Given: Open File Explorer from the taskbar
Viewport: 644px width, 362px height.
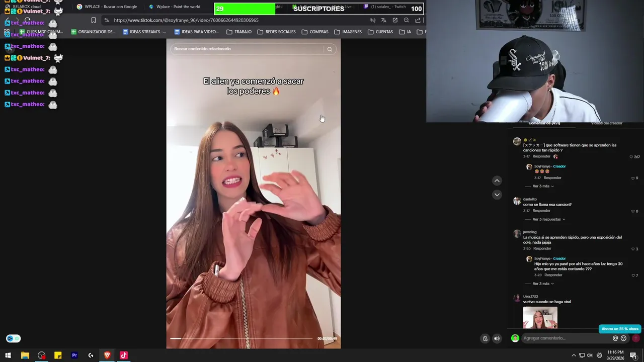Looking at the screenshot, I should tap(25, 355).
